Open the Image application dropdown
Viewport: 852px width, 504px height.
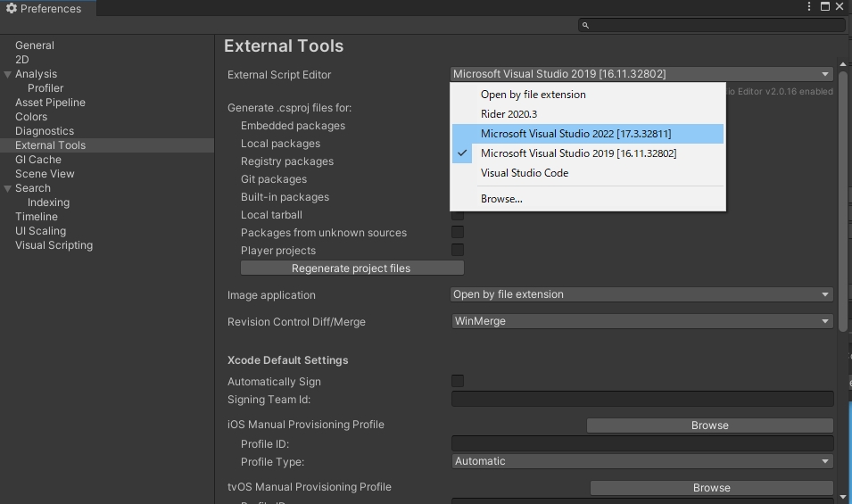tap(642, 294)
